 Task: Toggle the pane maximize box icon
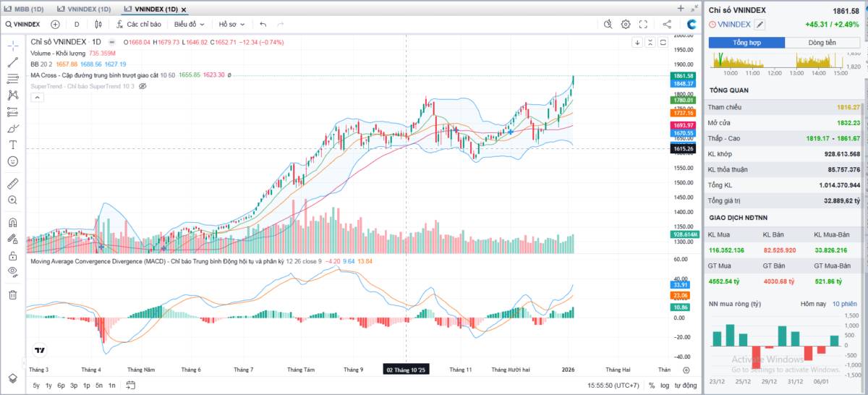663,42
